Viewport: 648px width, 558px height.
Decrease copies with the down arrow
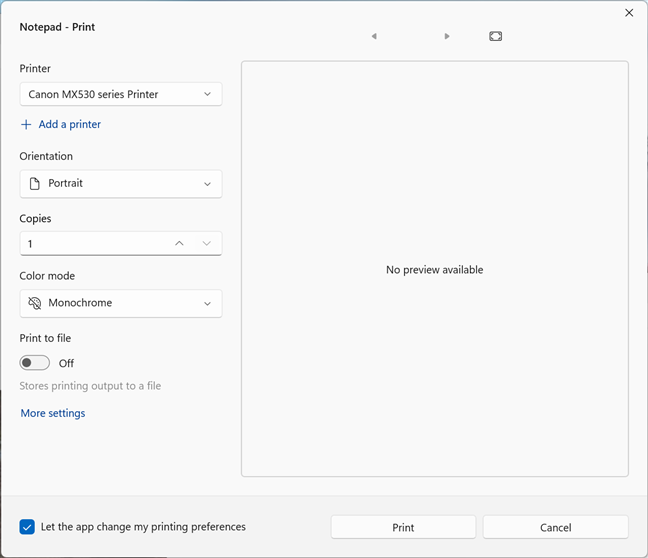point(207,243)
